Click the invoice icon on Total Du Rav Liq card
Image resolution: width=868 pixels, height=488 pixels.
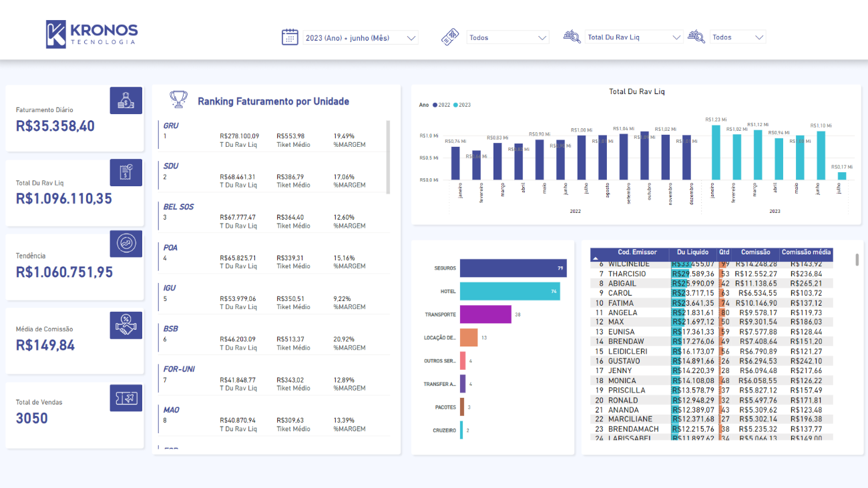click(x=126, y=172)
